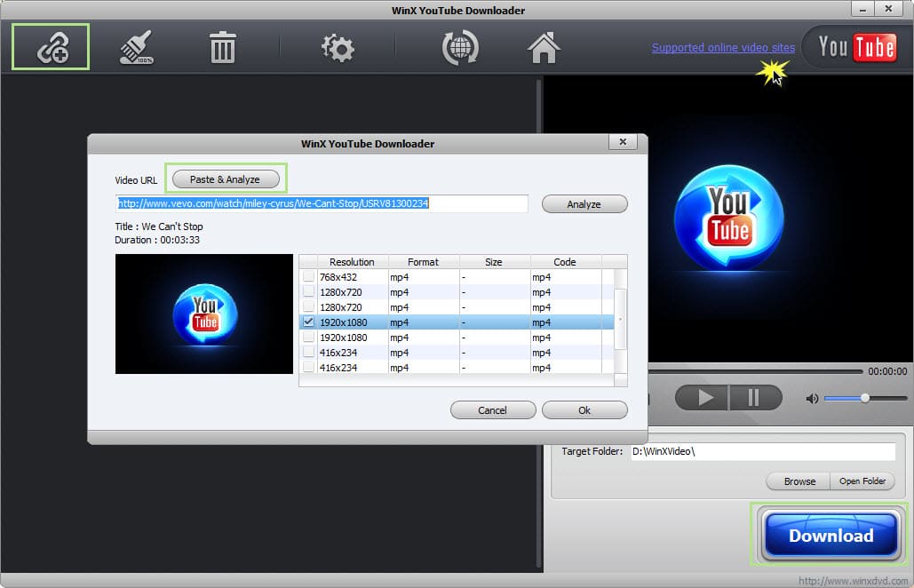914x588 pixels.
Task: Click the Browse button
Action: pyautogui.click(x=799, y=481)
